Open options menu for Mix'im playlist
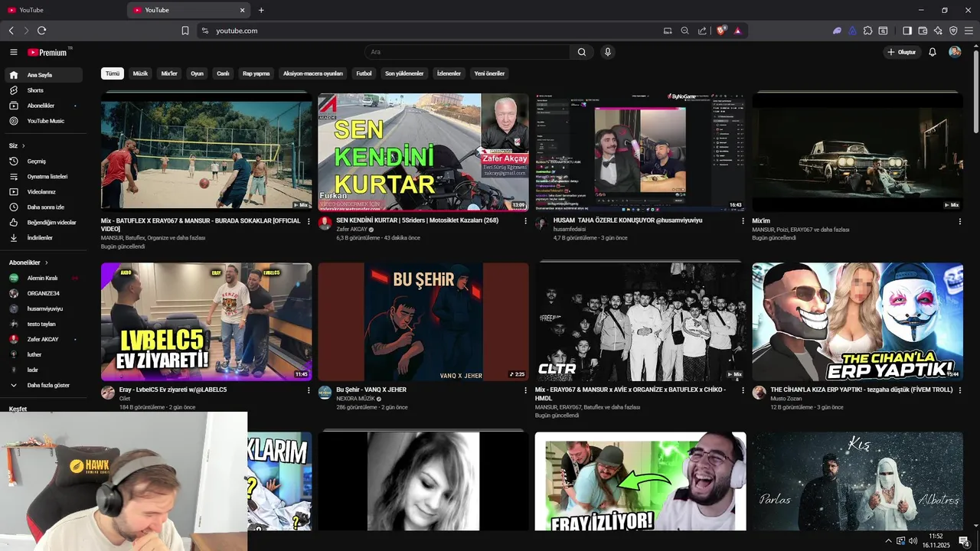Image resolution: width=980 pixels, height=551 pixels. (x=959, y=220)
